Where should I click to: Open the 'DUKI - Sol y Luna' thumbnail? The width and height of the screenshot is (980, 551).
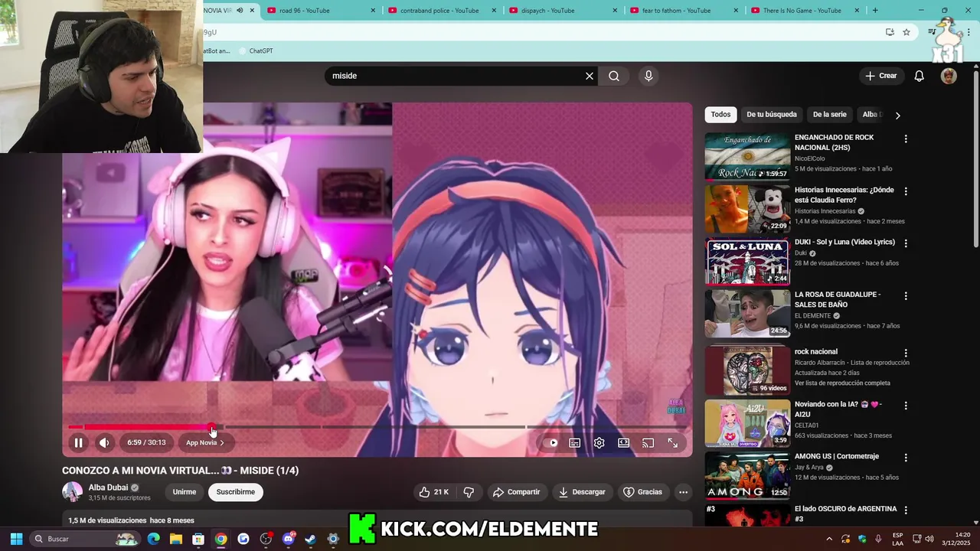[x=747, y=261]
